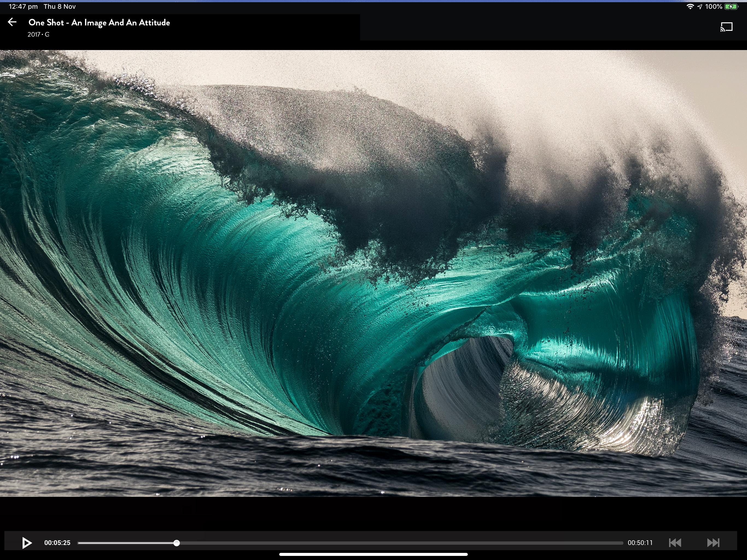The height and width of the screenshot is (560, 747).
Task: Tap the 100% battery percentage
Action: click(x=714, y=6)
